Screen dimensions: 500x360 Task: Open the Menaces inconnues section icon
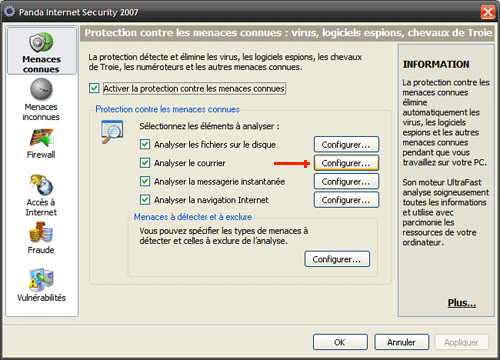point(41,89)
